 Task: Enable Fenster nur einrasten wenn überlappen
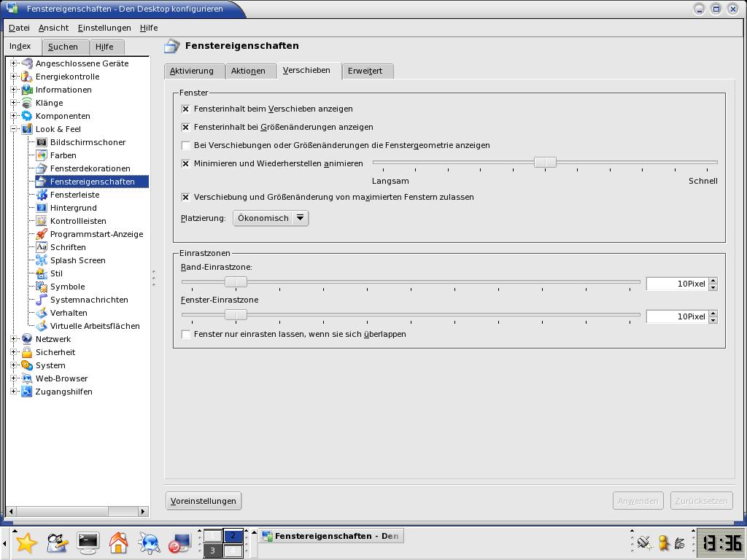[x=186, y=334]
